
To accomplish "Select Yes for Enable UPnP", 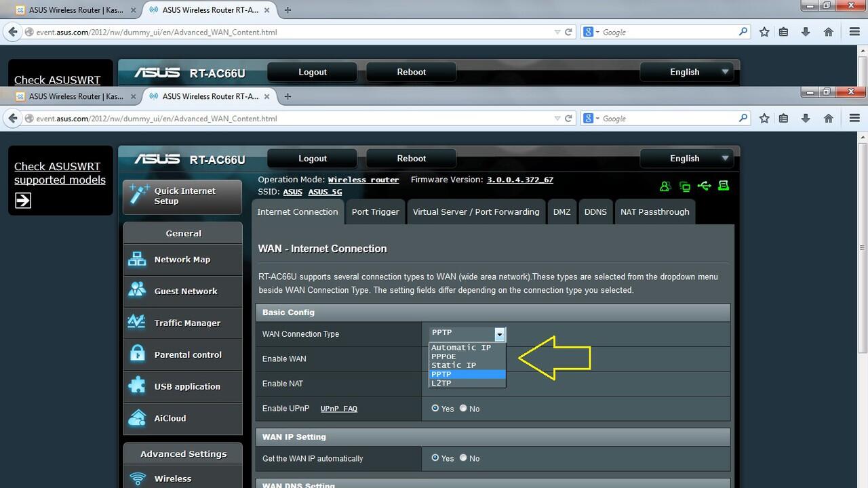I will (435, 408).
